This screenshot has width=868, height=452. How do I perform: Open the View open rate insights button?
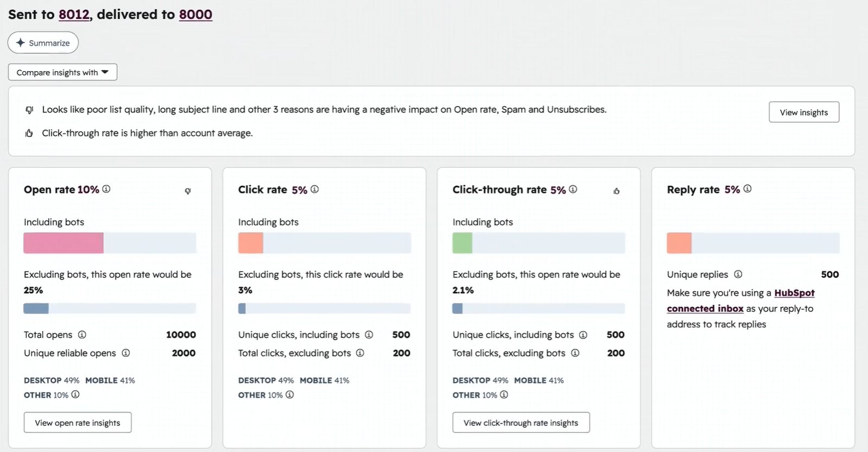click(78, 423)
